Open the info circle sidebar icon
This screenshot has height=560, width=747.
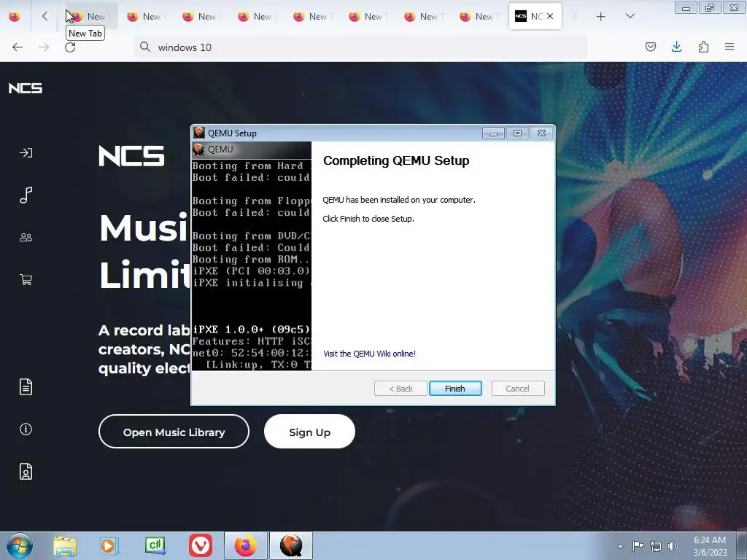click(x=26, y=429)
